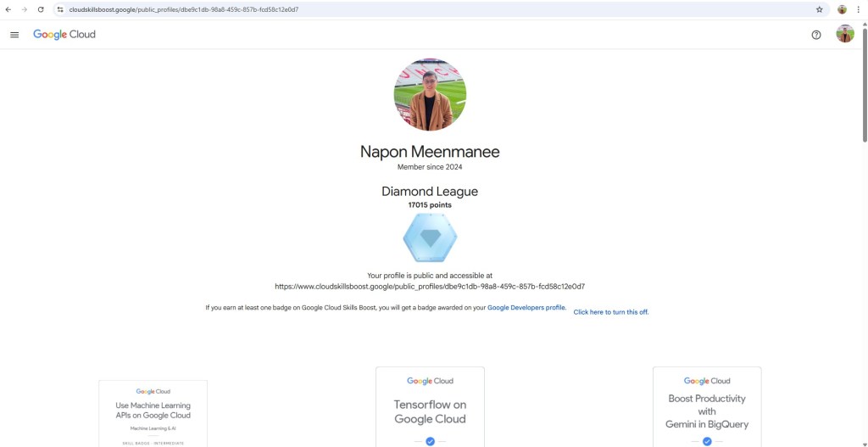Open the hamburger navigation menu
This screenshot has height=447, width=868.
(x=14, y=35)
